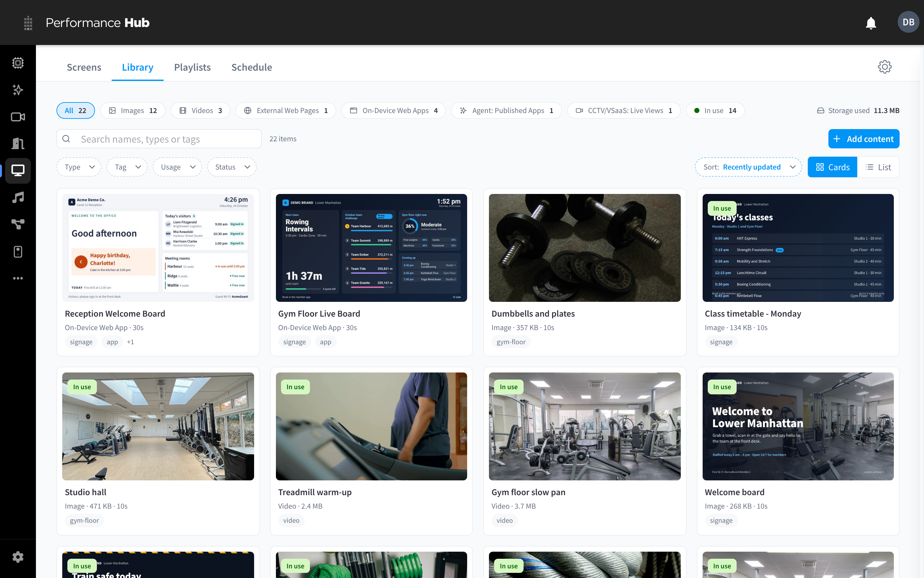Filter by External Web Pages chip
The image size is (924, 578).
(x=286, y=110)
